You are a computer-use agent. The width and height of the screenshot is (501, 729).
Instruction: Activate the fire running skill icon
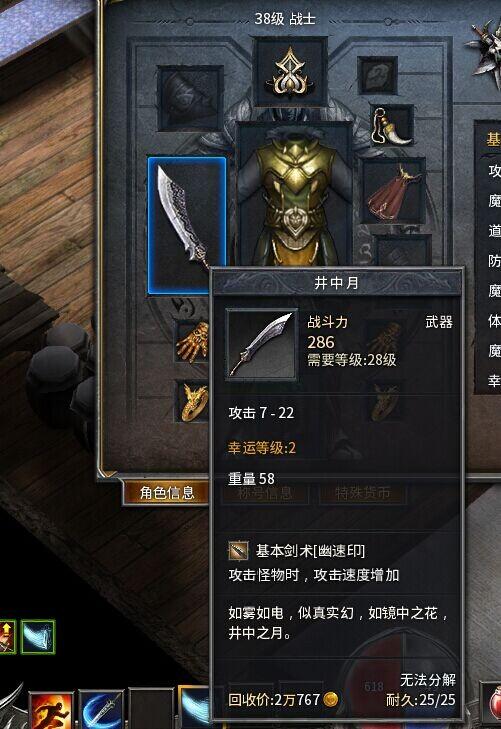coord(51,711)
